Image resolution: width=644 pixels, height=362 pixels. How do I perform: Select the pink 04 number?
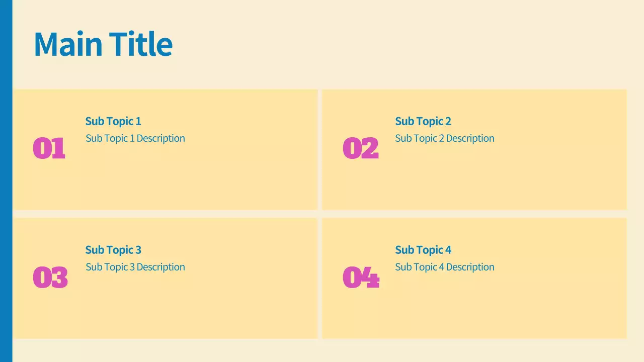pos(361,278)
